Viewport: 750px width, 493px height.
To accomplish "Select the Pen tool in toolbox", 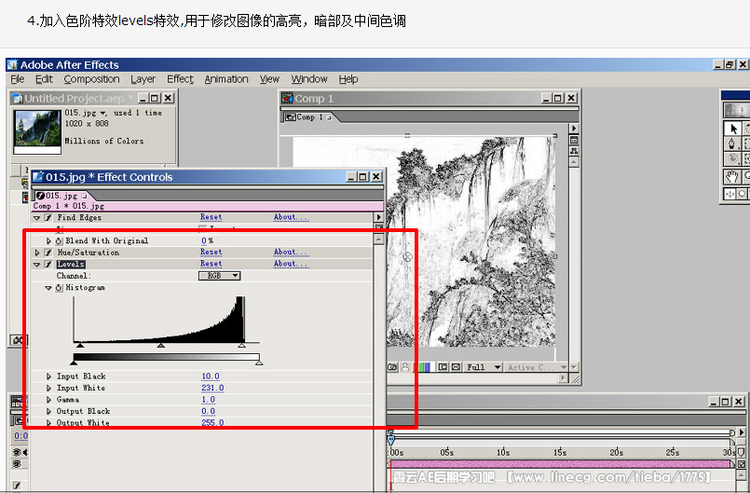I will pyautogui.click(x=732, y=143).
